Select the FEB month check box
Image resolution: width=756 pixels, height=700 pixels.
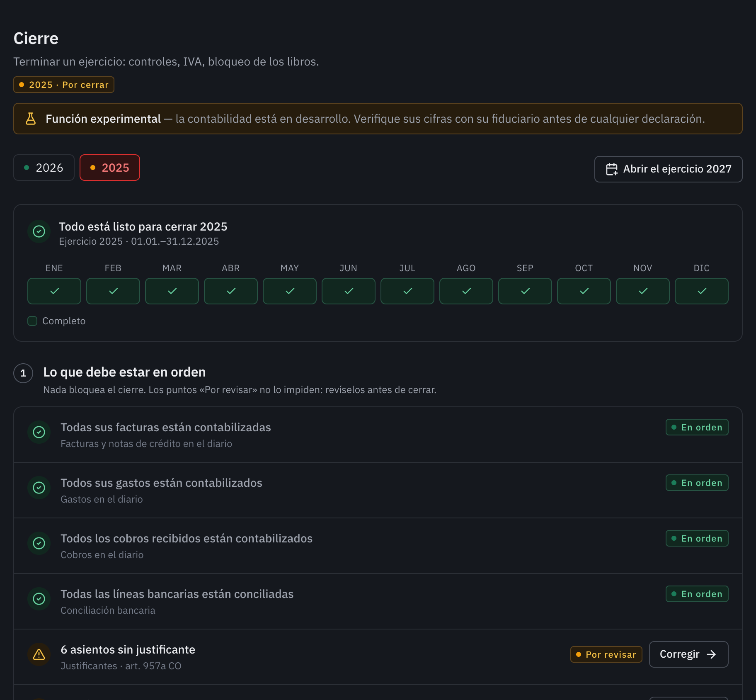(x=113, y=291)
